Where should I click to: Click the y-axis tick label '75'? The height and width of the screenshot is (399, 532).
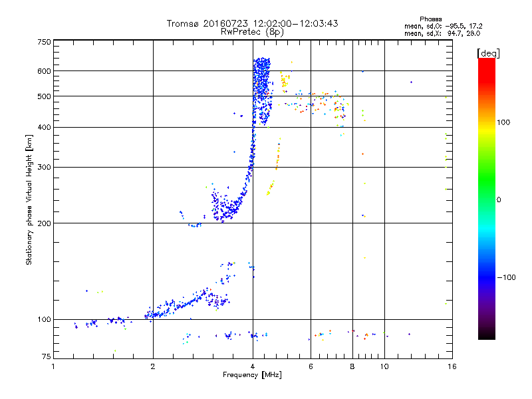pos(47,356)
